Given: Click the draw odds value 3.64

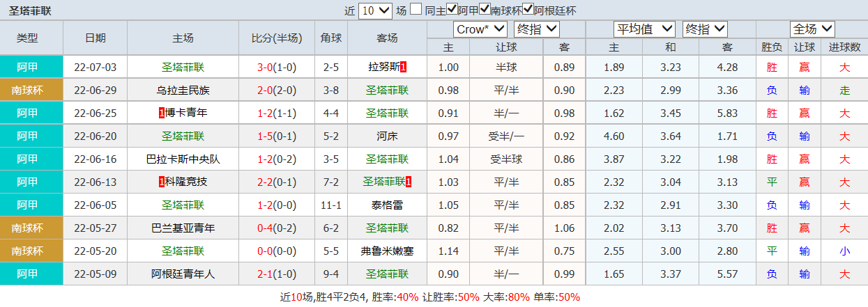Looking at the screenshot, I should click(x=670, y=136).
